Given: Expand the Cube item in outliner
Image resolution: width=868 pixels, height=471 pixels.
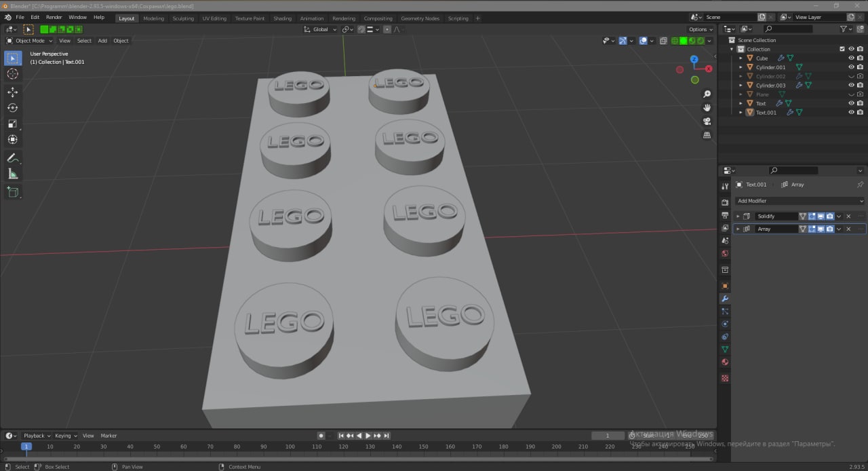Looking at the screenshot, I should (741, 58).
